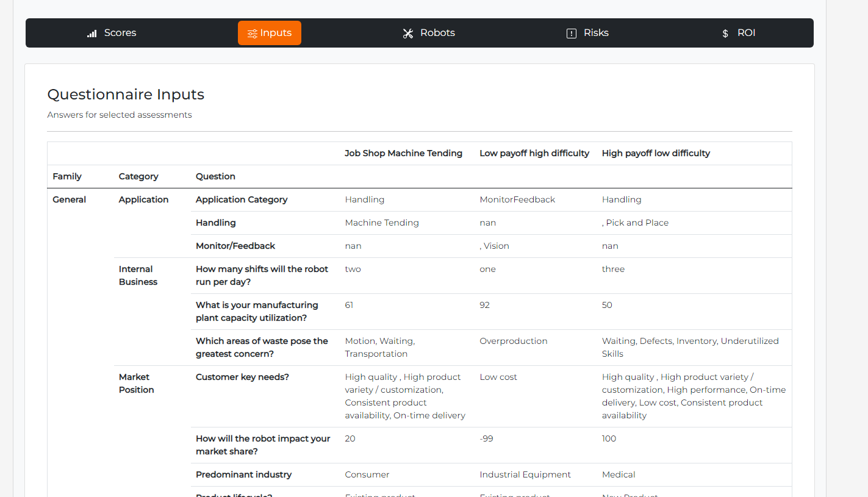Click the warning icon beside Risks

(572, 34)
